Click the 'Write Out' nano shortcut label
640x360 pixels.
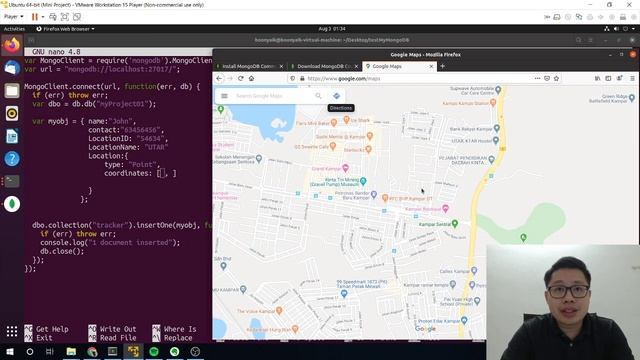coord(118,329)
